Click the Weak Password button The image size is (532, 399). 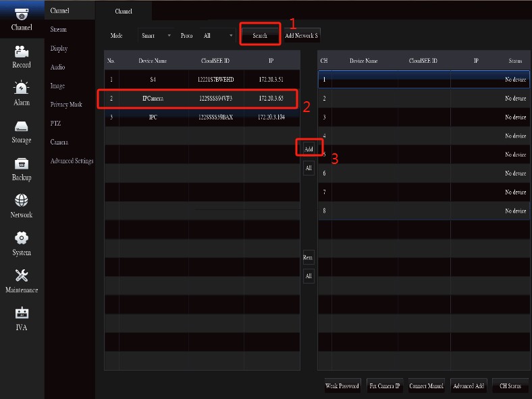342,386
